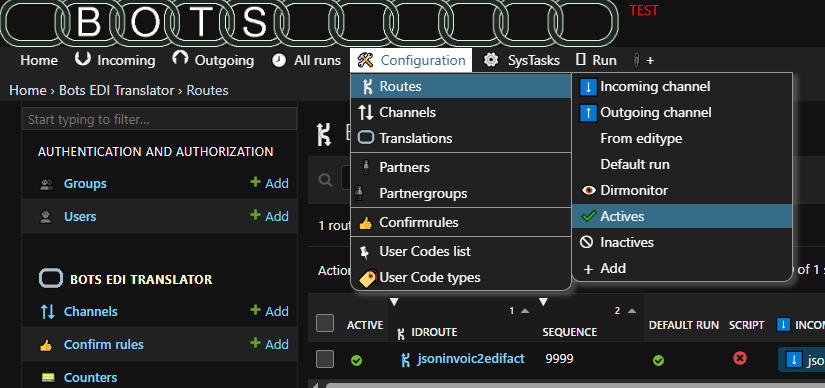This screenshot has height=388, width=825.
Task: Open the jsoninvoic2edifact route link
Action: pyautogui.click(x=470, y=359)
